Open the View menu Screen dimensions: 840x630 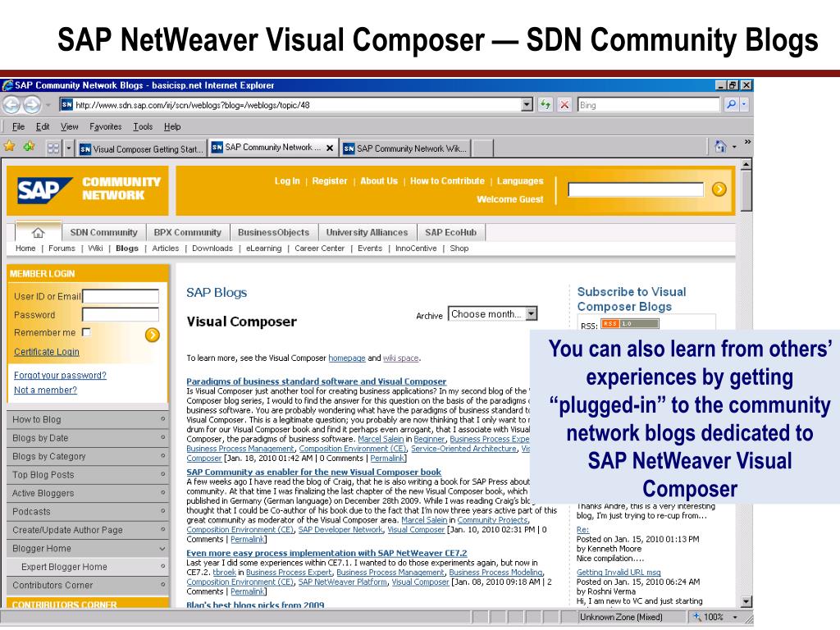click(69, 126)
